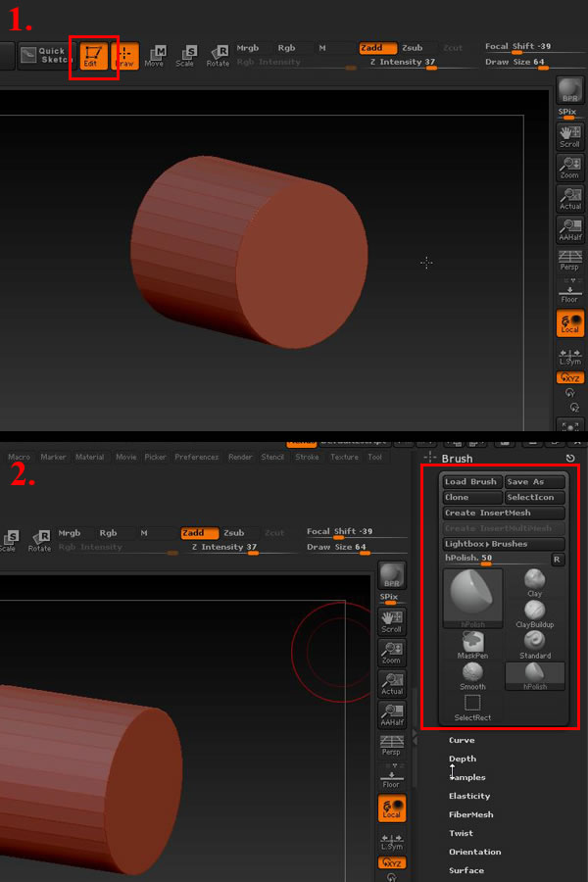588x882 pixels.
Task: Click Rotate button in step 1 screenshot
Action: tap(218, 56)
